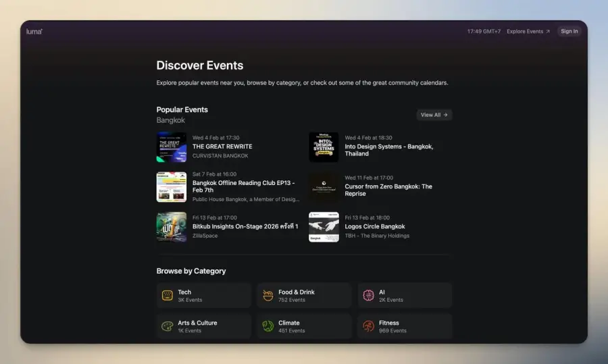
Task: Select the Climate globe icon
Action: click(268, 326)
